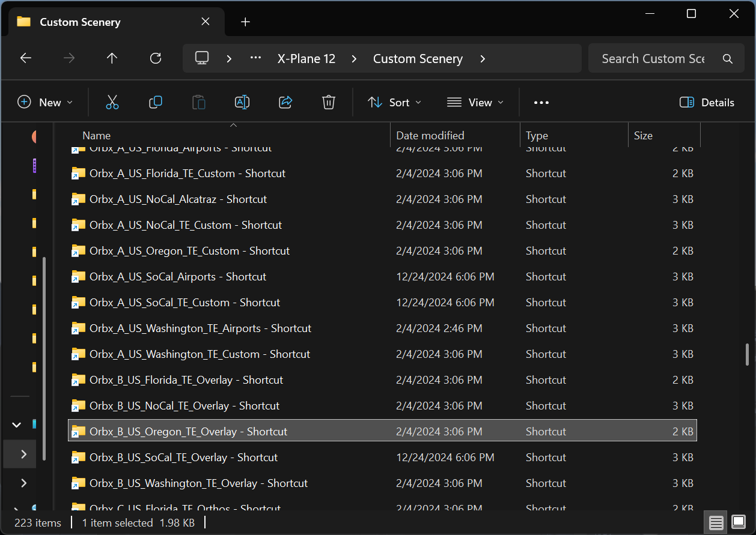Image resolution: width=756 pixels, height=535 pixels.
Task: Click shortcut icon of Orbx_A_US_NoCal_Alcatraz
Action: click(x=78, y=199)
